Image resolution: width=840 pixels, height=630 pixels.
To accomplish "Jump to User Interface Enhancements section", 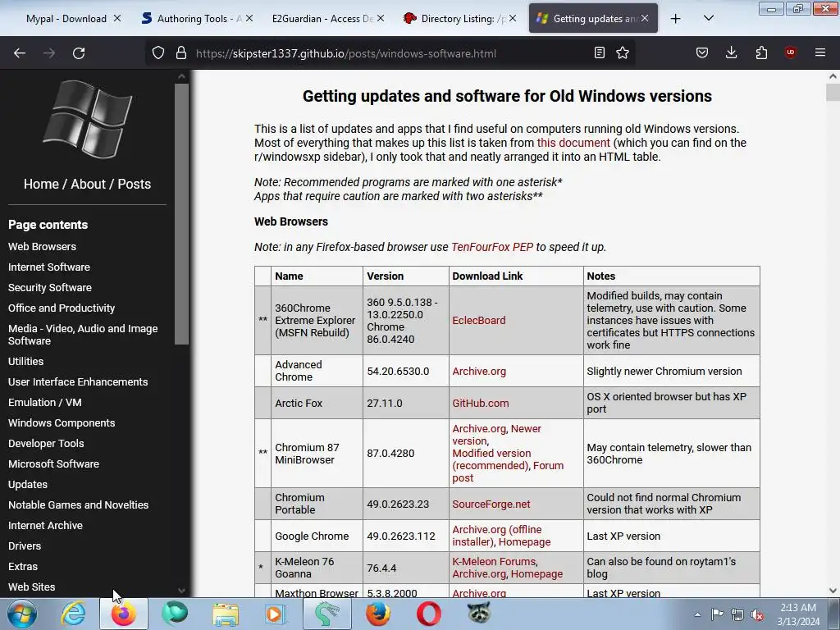I will tap(78, 382).
